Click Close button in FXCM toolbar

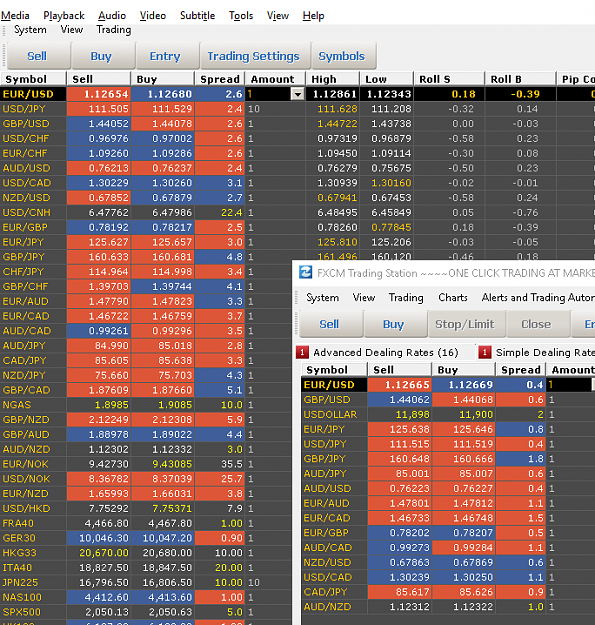(x=536, y=324)
